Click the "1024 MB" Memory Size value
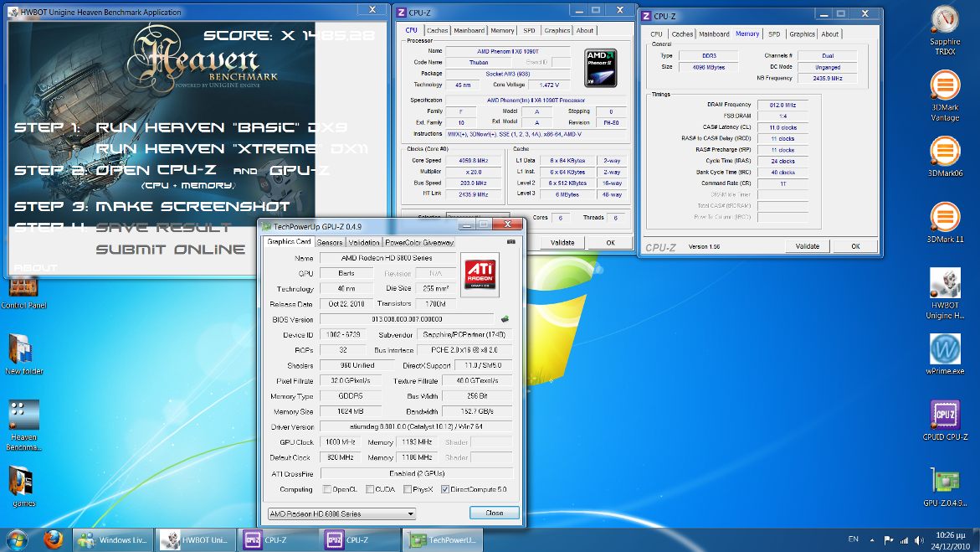 pyautogui.click(x=350, y=411)
